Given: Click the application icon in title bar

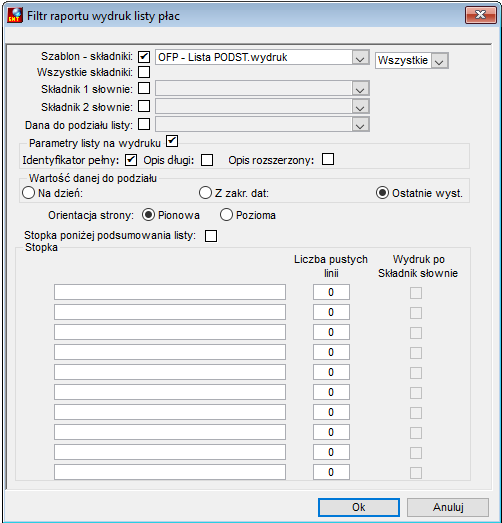Looking at the screenshot, I should pos(15,15).
